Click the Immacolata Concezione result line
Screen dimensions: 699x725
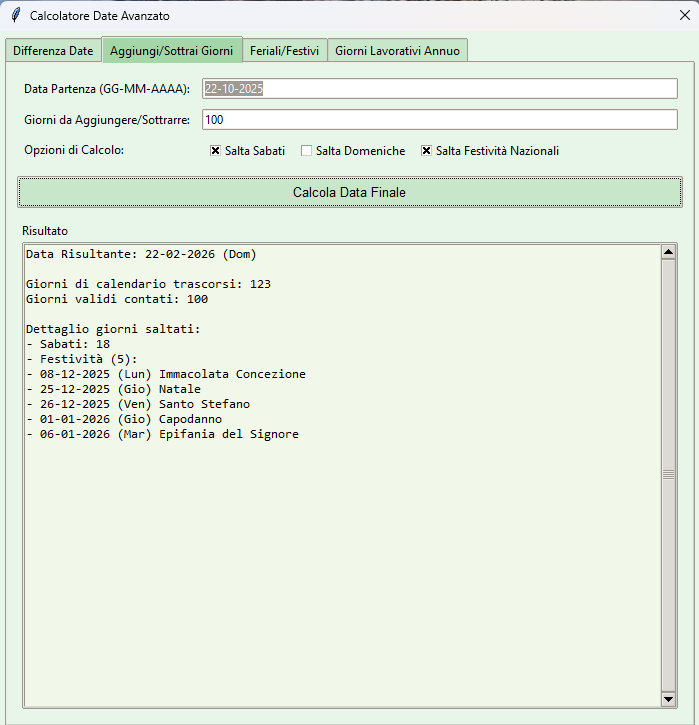click(166, 374)
